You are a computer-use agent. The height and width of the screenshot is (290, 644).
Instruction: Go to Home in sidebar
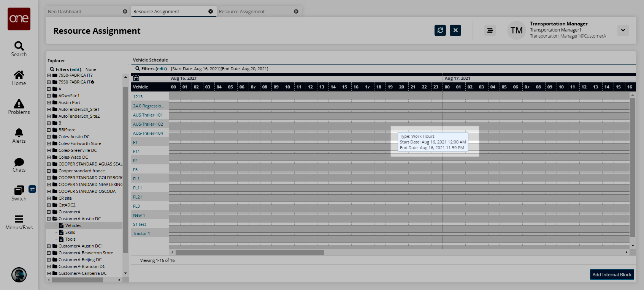[x=19, y=75]
